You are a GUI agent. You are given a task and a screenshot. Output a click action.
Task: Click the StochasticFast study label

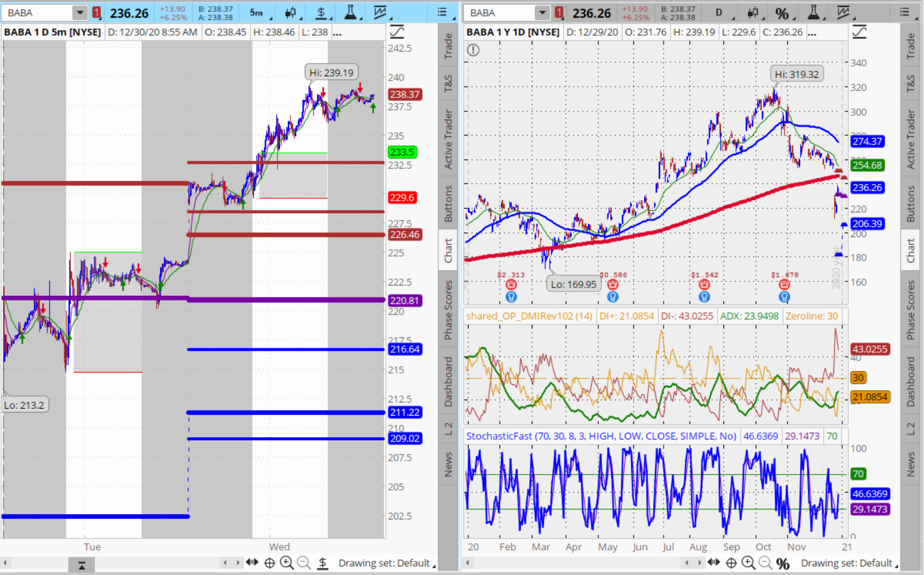pyautogui.click(x=601, y=436)
